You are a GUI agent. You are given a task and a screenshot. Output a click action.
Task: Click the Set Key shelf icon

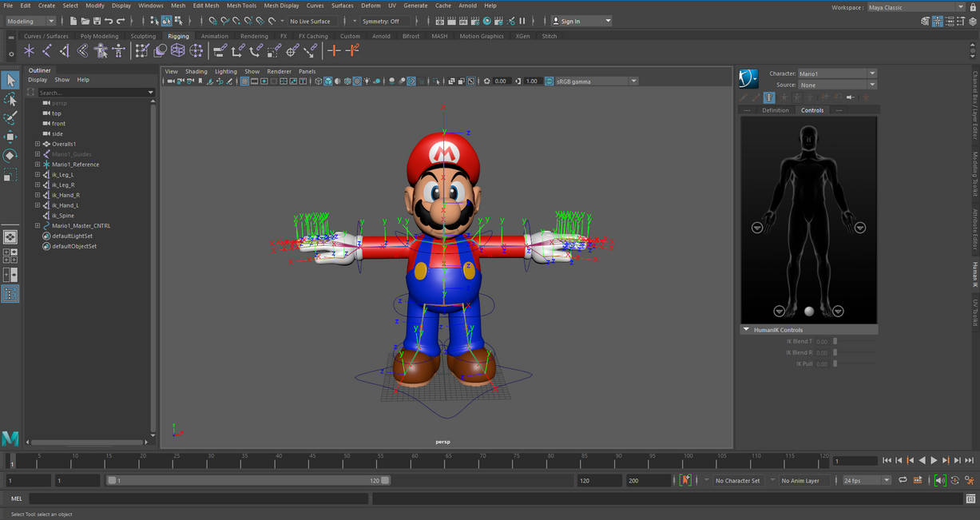pos(334,51)
